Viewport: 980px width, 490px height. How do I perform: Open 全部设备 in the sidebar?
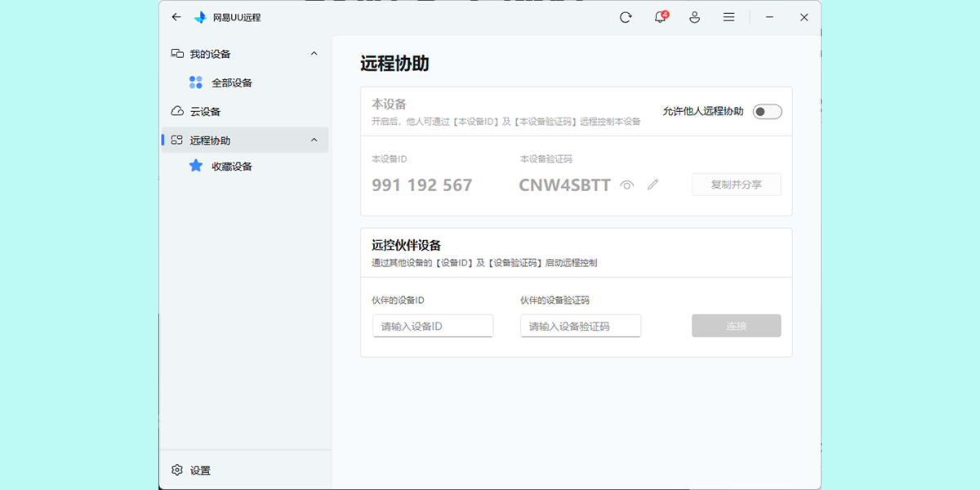pyautogui.click(x=233, y=82)
